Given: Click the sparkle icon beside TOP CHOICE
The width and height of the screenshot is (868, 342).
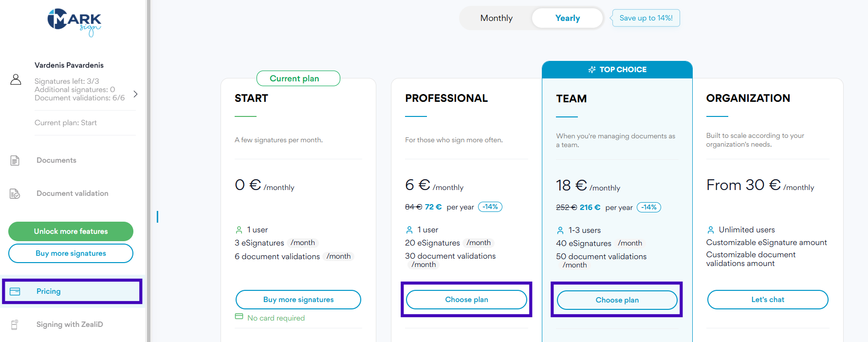Looking at the screenshot, I should (x=592, y=70).
